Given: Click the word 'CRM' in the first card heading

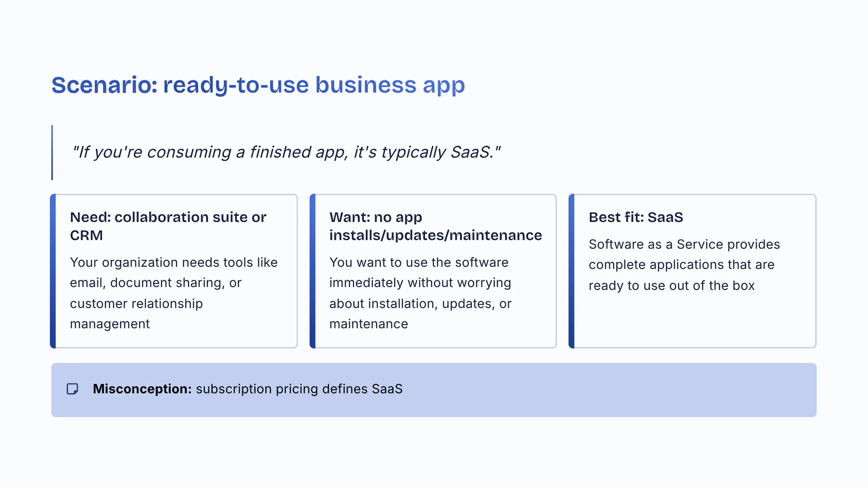Looking at the screenshot, I should [x=86, y=235].
